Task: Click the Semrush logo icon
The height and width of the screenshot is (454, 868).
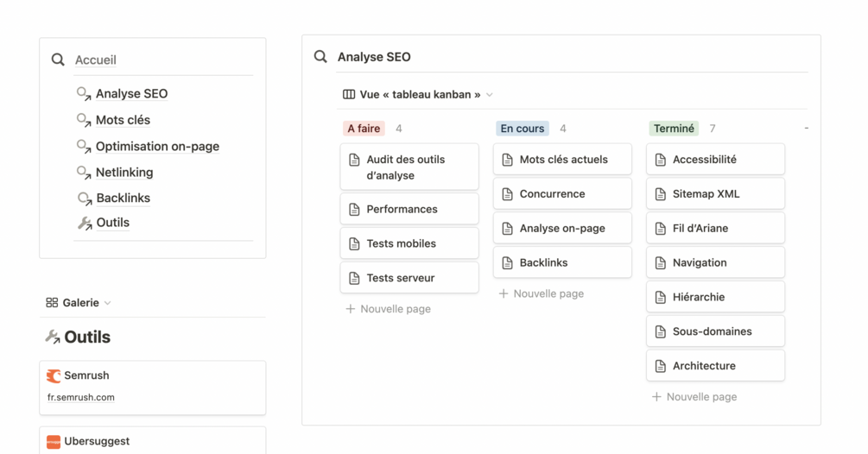Action: pos(54,375)
